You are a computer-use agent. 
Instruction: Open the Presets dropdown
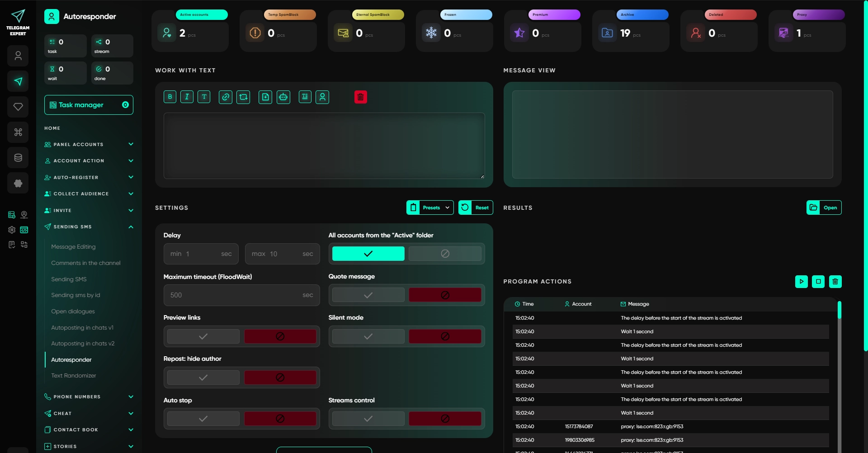[x=430, y=208]
